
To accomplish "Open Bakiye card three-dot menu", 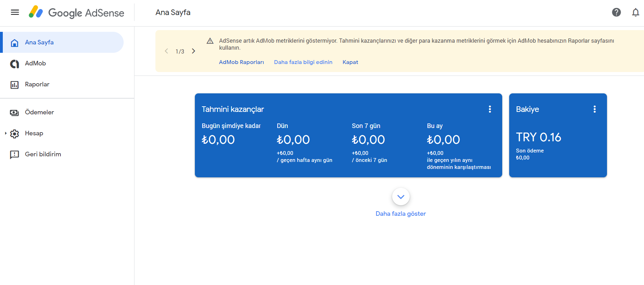I will (595, 109).
